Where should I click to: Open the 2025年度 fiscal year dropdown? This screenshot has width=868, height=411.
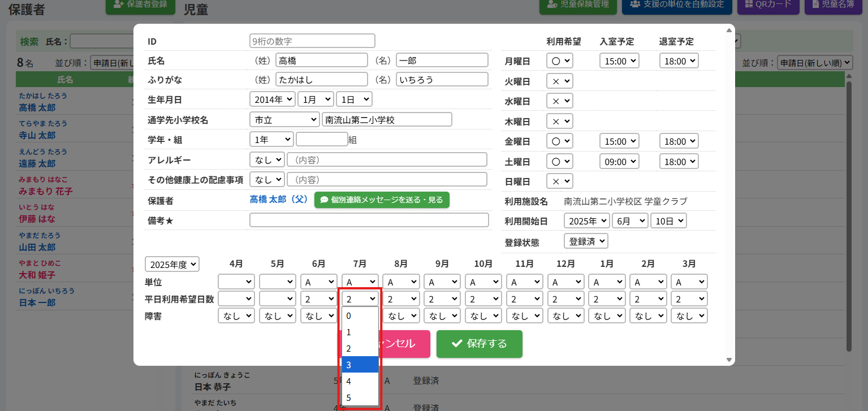point(172,264)
